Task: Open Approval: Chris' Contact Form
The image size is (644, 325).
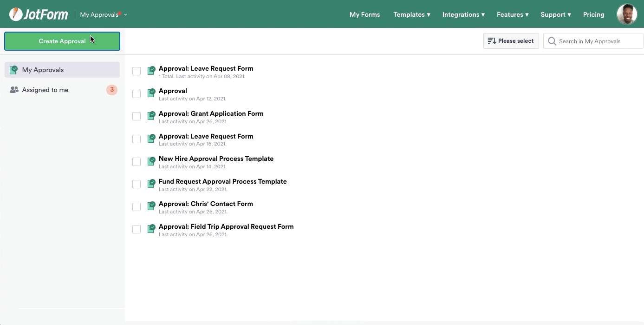Action: pos(206,204)
